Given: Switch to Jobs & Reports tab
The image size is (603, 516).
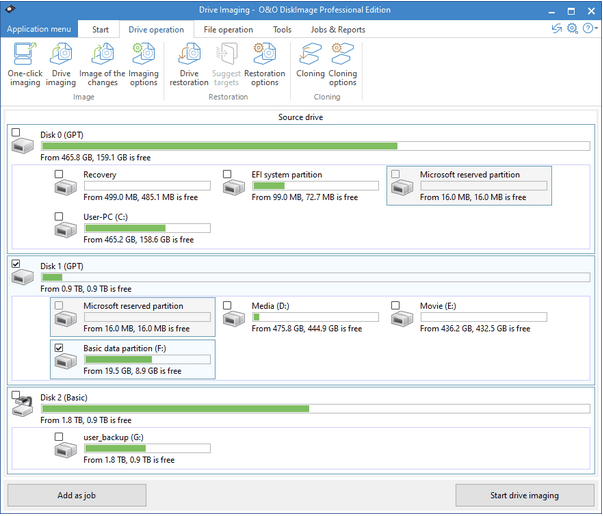Looking at the screenshot, I should [338, 30].
